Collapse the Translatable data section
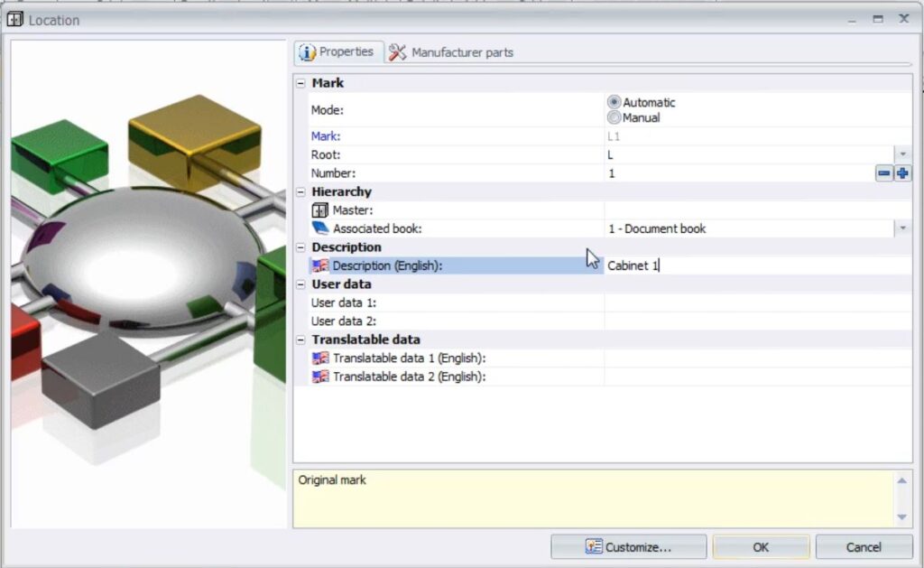This screenshot has width=924, height=568. 300,340
